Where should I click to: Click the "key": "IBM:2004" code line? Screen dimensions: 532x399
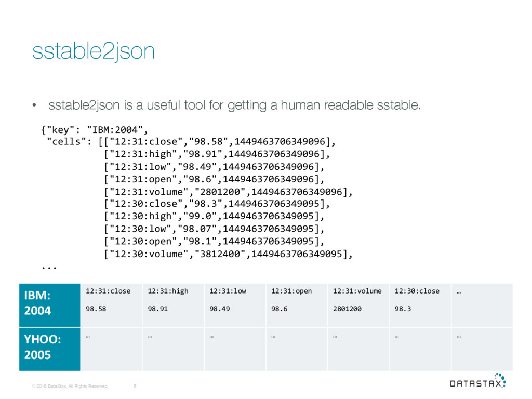(x=95, y=130)
